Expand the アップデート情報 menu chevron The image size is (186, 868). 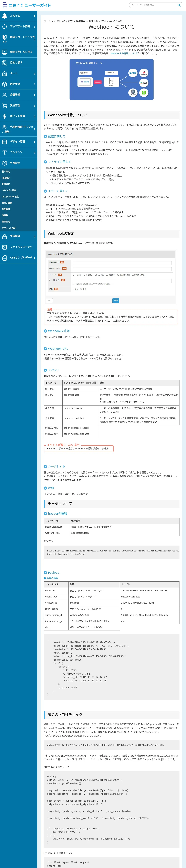pos(34,27)
